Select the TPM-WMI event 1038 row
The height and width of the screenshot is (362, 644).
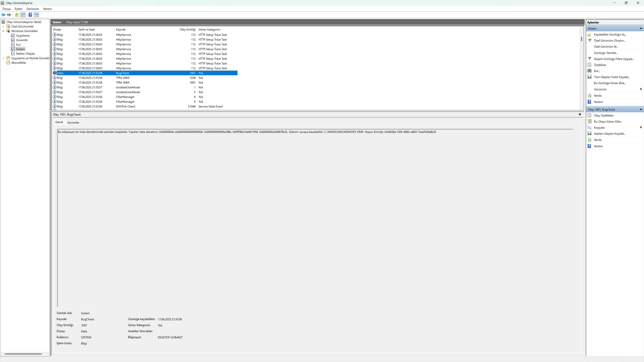coord(145,78)
